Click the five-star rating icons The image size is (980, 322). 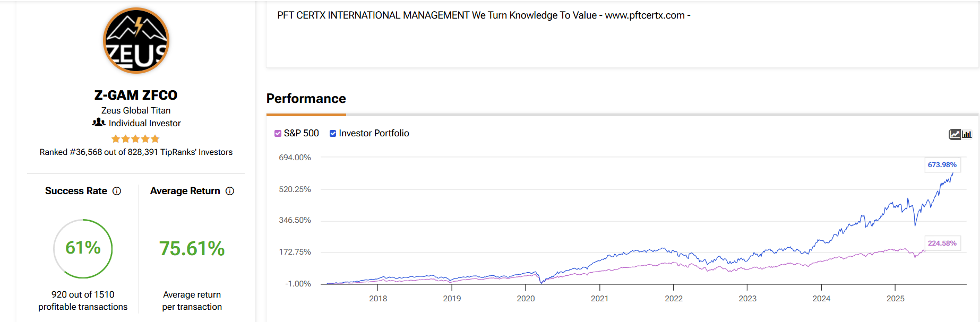click(x=135, y=139)
